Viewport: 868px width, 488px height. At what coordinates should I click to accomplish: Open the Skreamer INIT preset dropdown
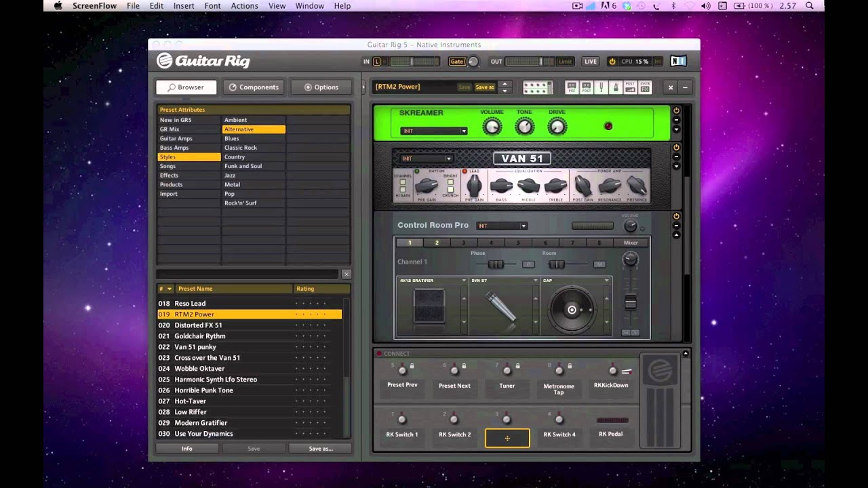(434, 131)
